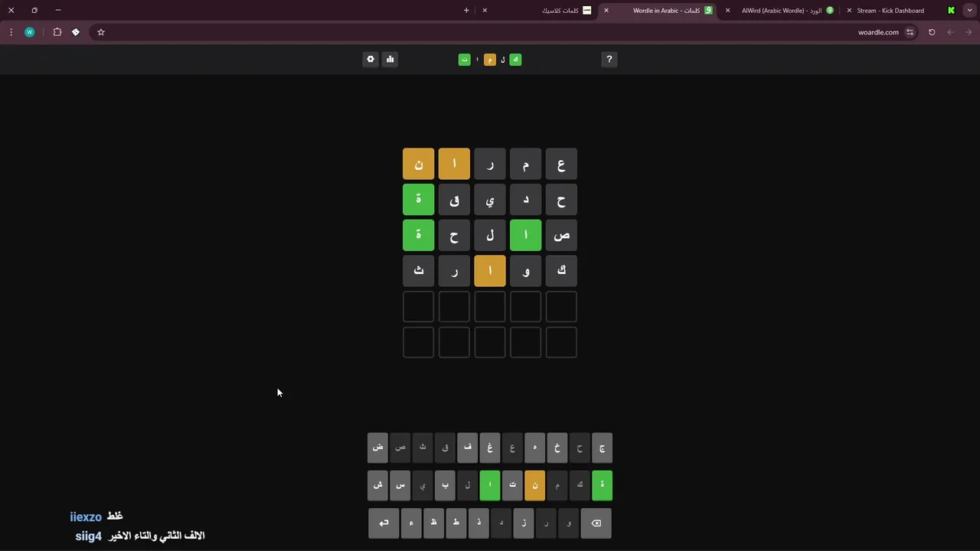Submit guess with the enter arrow key
This screenshot has height=551, width=980.
[x=384, y=523]
